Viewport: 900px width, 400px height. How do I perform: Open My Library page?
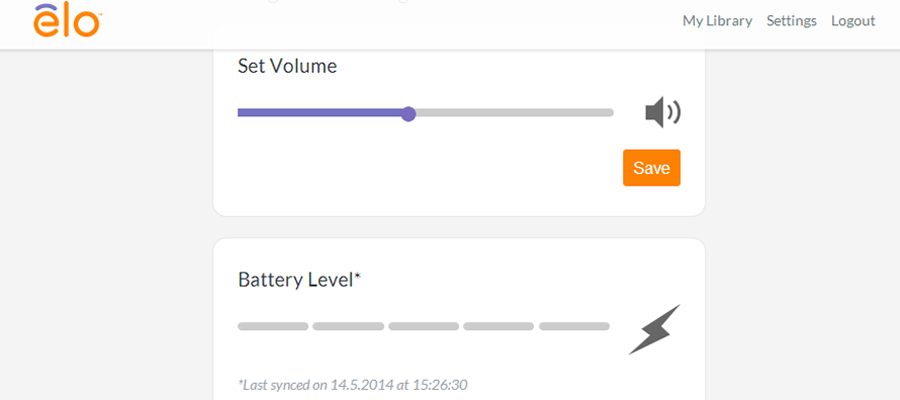pos(717,21)
